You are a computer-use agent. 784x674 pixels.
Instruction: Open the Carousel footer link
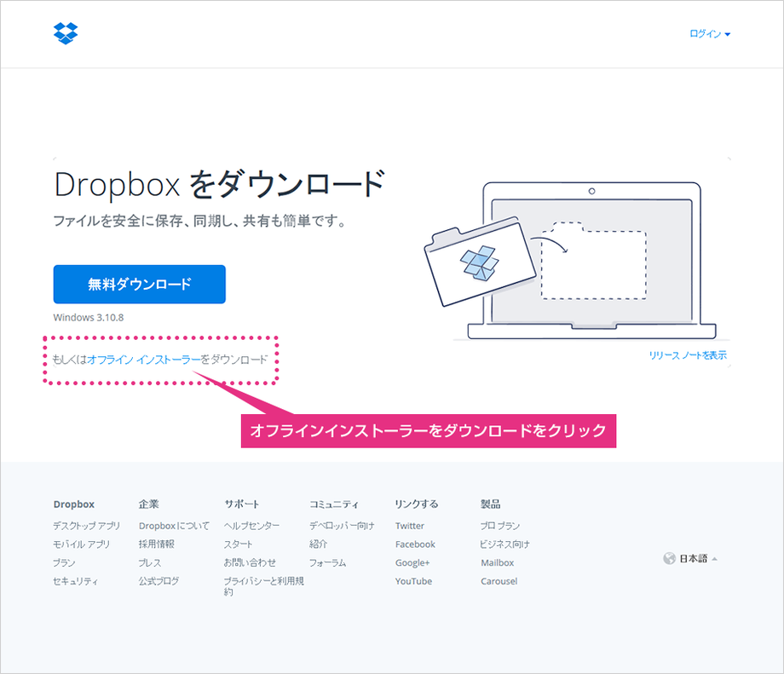coord(499,581)
